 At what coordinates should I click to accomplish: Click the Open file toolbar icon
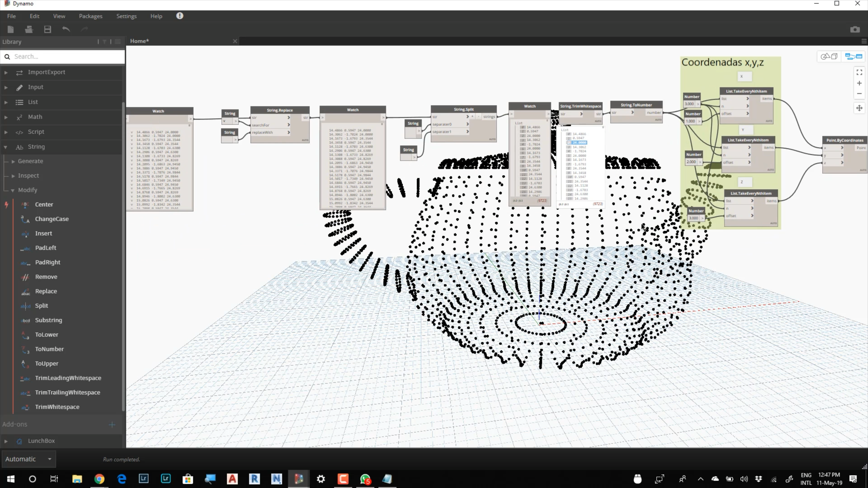29,29
